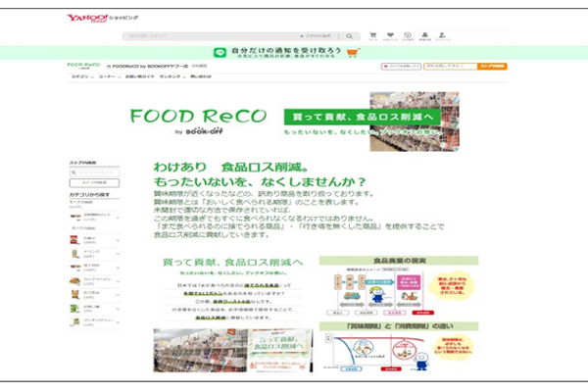Click the orange cart icon in green banner
Image resolution: width=588 pixels, height=392 pixels.
point(353,53)
